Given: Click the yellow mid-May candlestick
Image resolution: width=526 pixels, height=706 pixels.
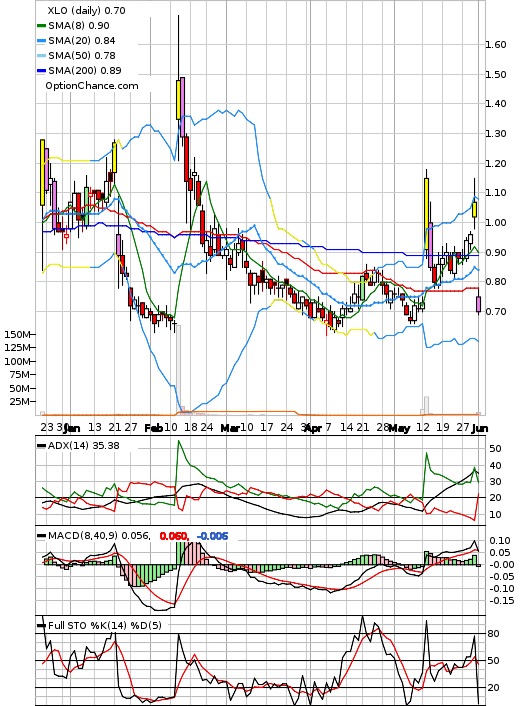Looking at the screenshot, I should click(426, 213).
